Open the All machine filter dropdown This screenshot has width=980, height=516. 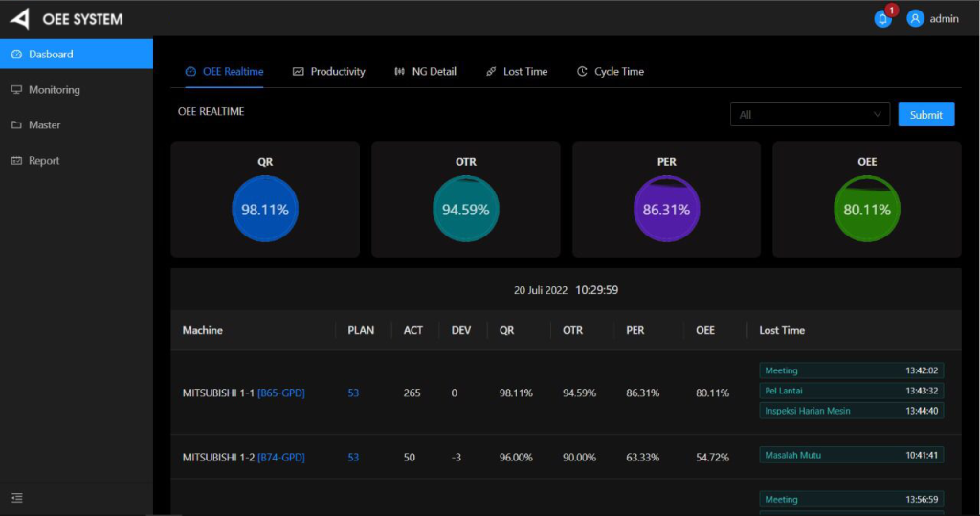(810, 115)
